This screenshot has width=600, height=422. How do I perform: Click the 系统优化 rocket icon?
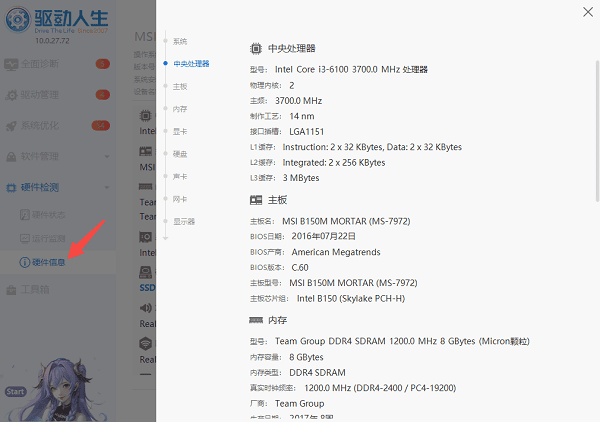[x=11, y=126]
